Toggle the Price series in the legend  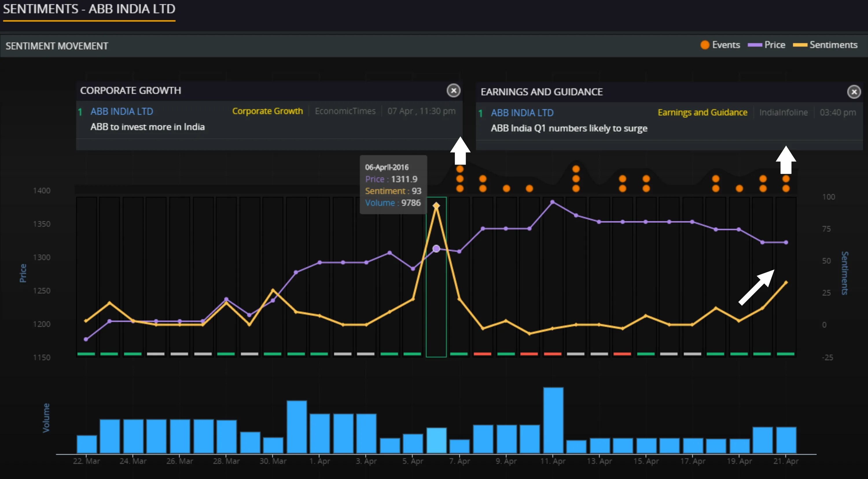click(x=766, y=45)
